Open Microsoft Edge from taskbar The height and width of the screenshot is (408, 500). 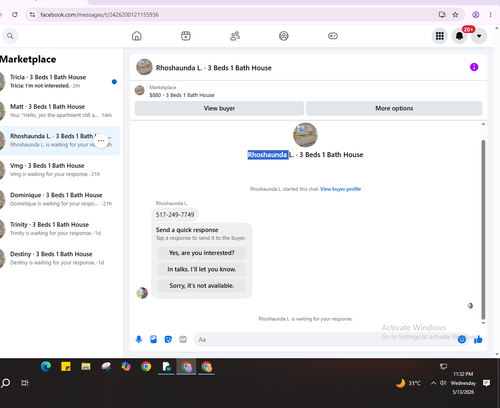pyautogui.click(x=46, y=367)
